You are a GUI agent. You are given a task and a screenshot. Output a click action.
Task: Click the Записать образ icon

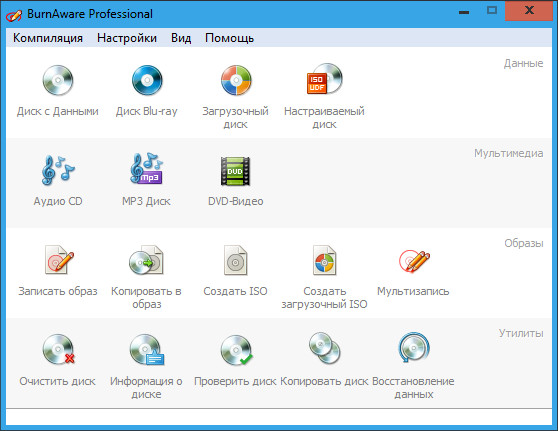(x=59, y=260)
